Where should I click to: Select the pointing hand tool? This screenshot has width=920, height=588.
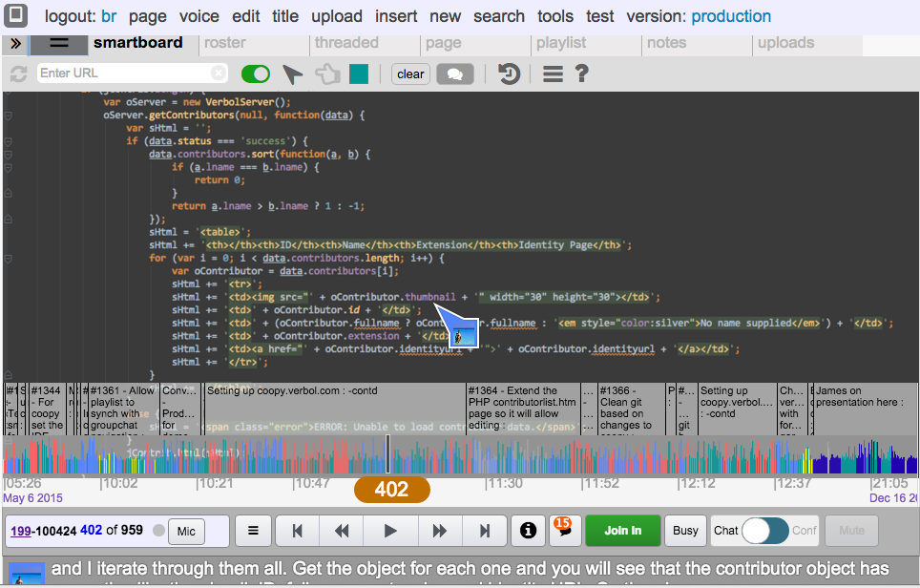point(327,74)
